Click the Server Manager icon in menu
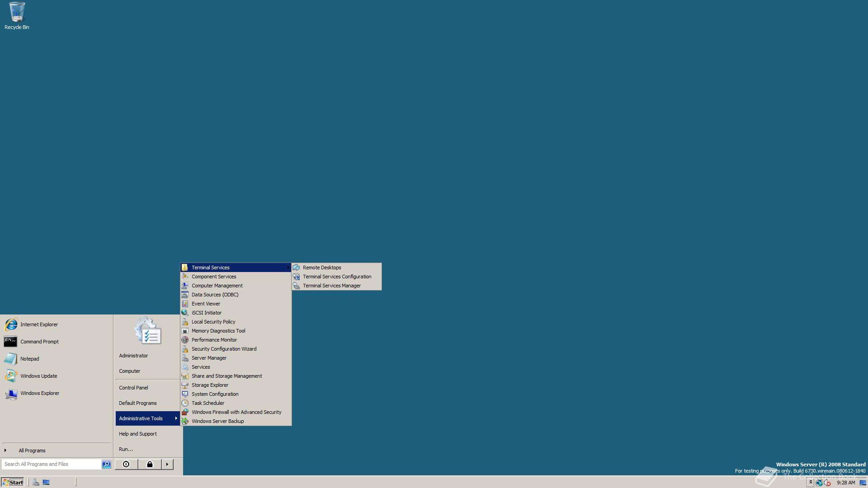This screenshot has height=488, width=868. click(185, 358)
